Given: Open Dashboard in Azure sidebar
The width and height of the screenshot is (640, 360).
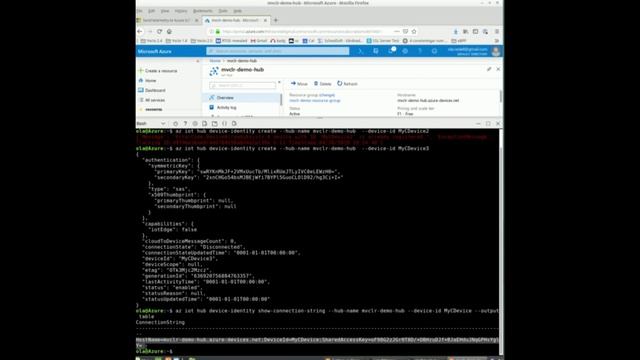Looking at the screenshot, I should click(x=152, y=90).
